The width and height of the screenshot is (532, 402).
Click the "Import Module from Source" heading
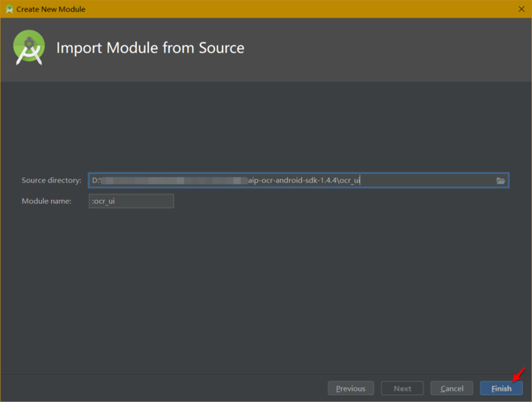pos(150,48)
